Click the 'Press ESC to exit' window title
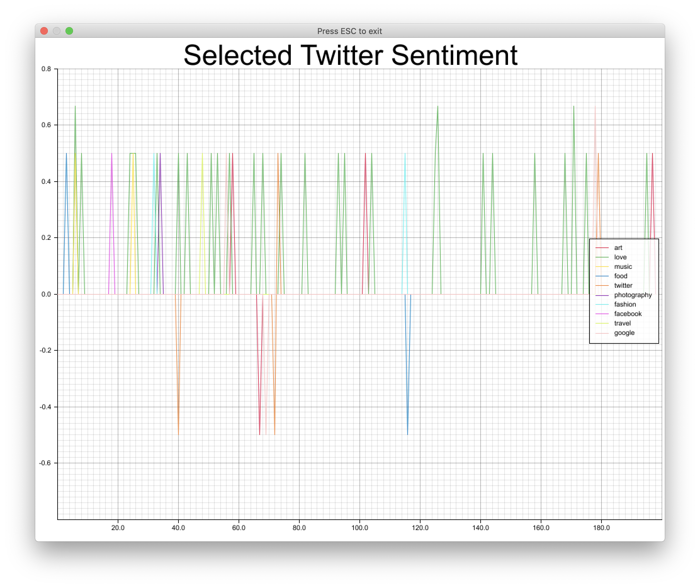The width and height of the screenshot is (700, 588). [350, 31]
